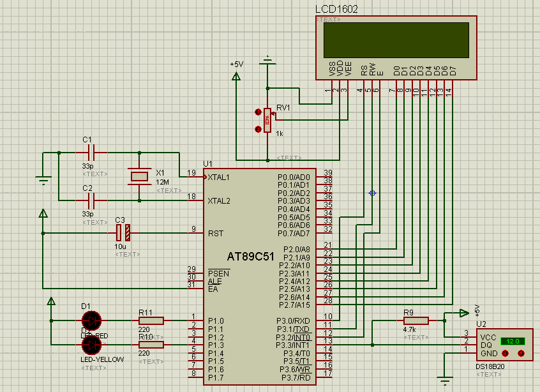Click the LED-YELLOW value label

pyautogui.click(x=102, y=359)
